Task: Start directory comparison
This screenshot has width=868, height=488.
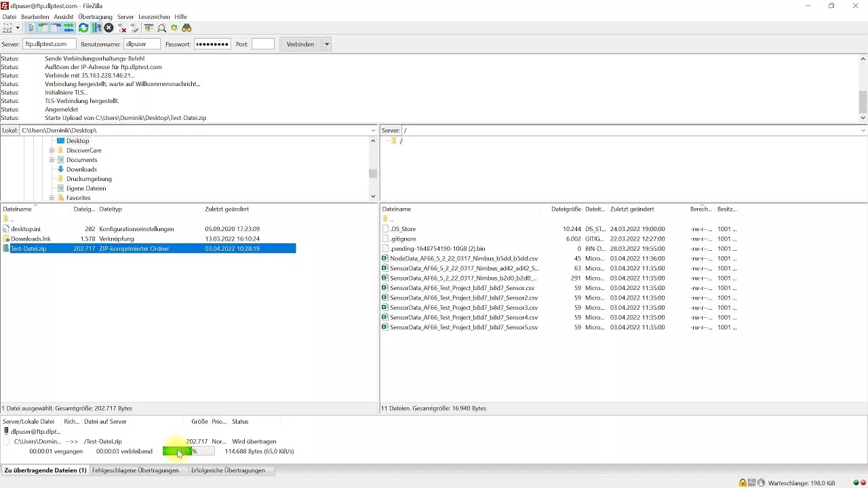Action: [x=162, y=28]
